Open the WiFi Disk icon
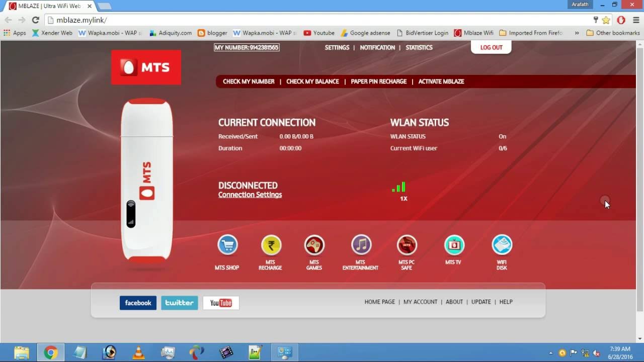 [x=502, y=245]
